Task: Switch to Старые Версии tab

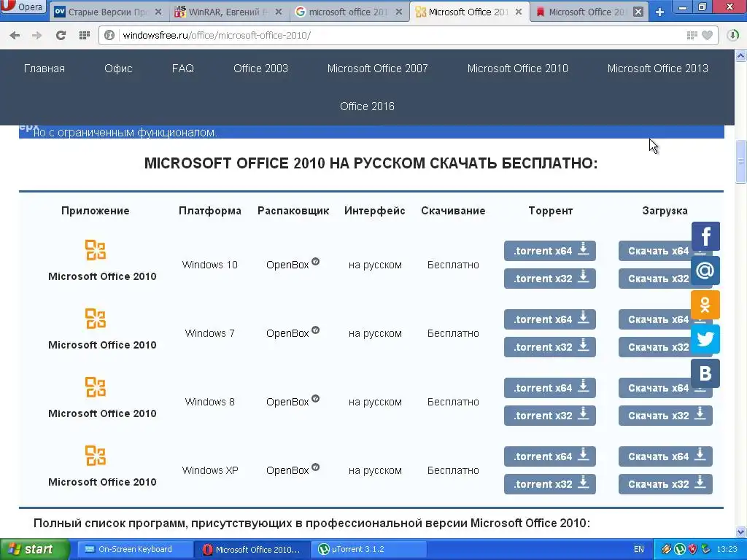Action: [108, 12]
